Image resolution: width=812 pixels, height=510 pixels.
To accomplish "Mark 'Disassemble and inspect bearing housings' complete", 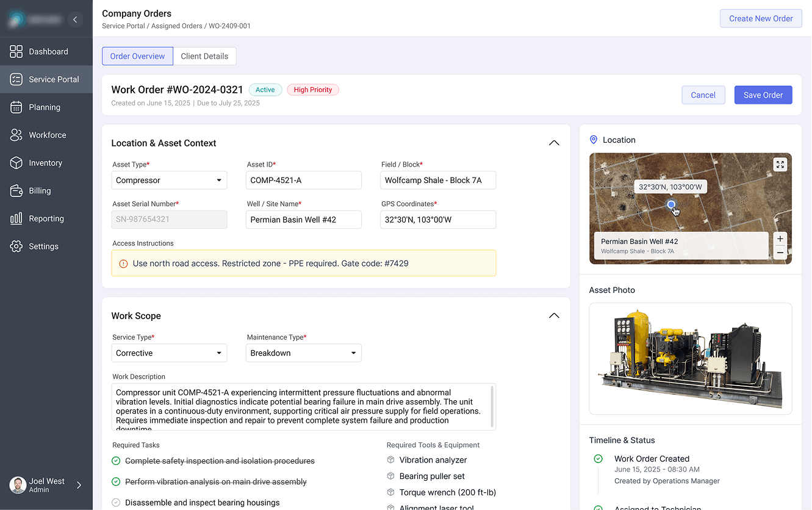I will (x=116, y=503).
